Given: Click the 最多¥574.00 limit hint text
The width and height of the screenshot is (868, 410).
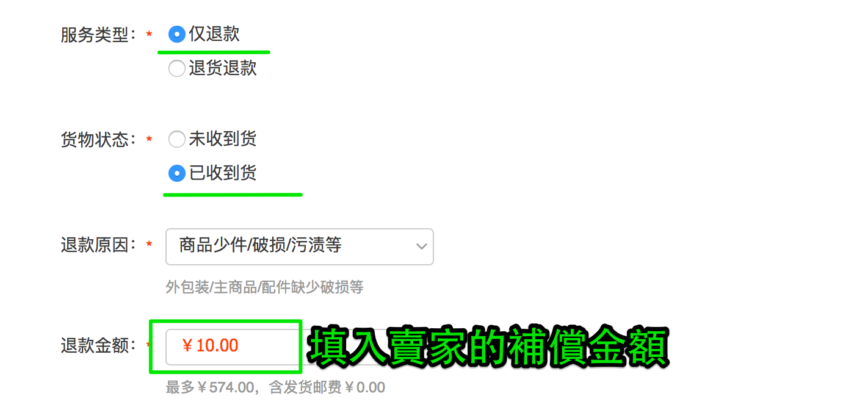Looking at the screenshot, I should (209, 387).
